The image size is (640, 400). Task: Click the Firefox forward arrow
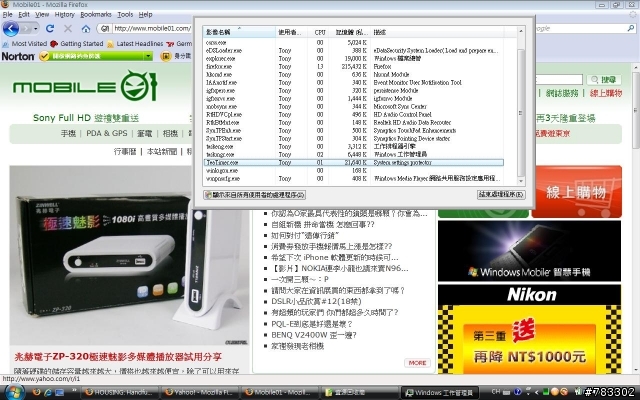click(26, 29)
